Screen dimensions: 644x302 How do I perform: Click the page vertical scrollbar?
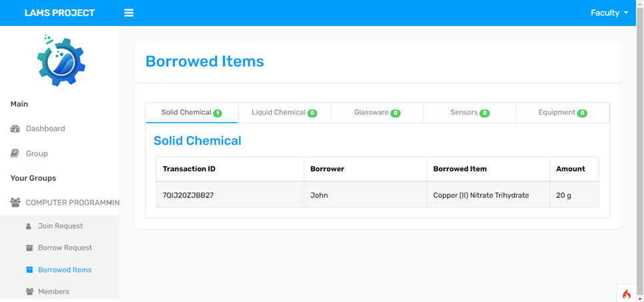pyautogui.click(x=640, y=151)
